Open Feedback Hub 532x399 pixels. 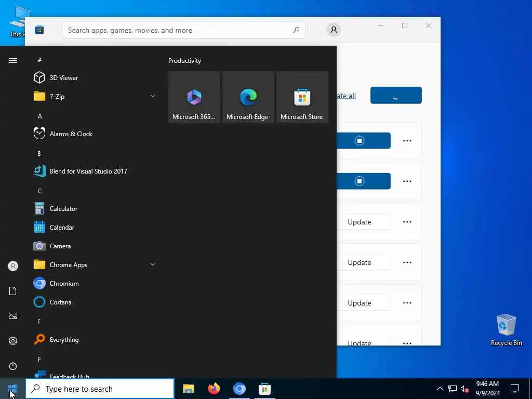click(95, 374)
